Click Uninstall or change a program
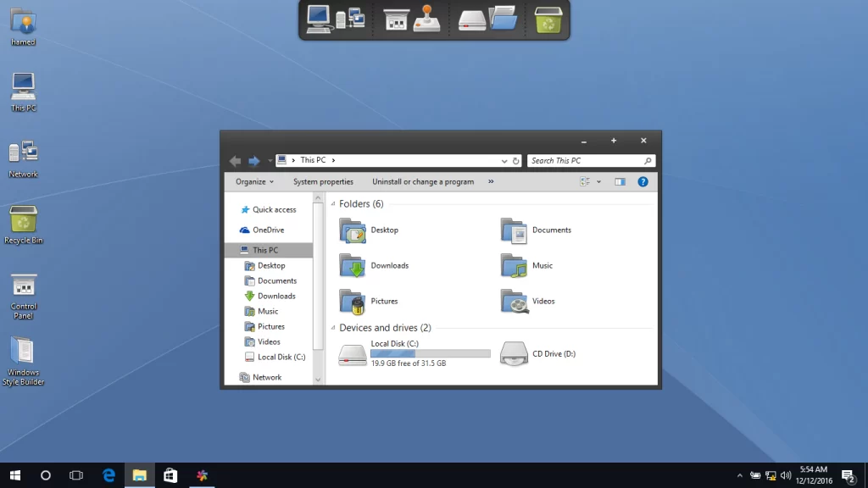This screenshot has width=868, height=488. [423, 181]
